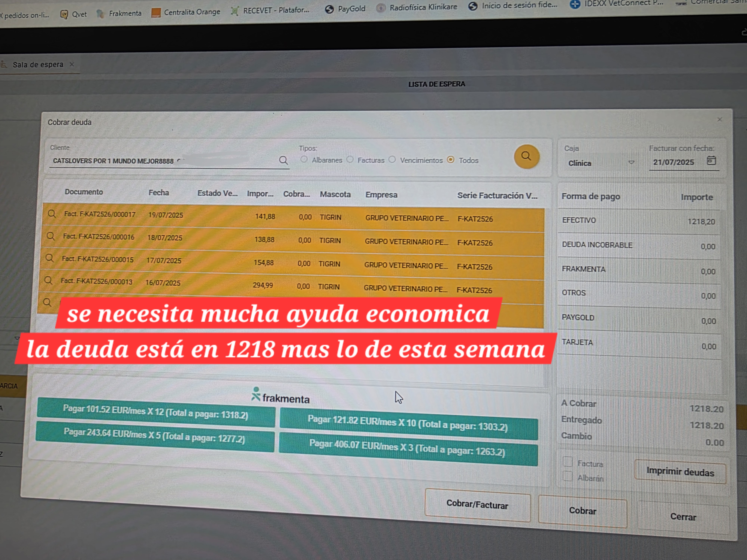
Task: Select the Albaranes radio option
Action: [304, 159]
